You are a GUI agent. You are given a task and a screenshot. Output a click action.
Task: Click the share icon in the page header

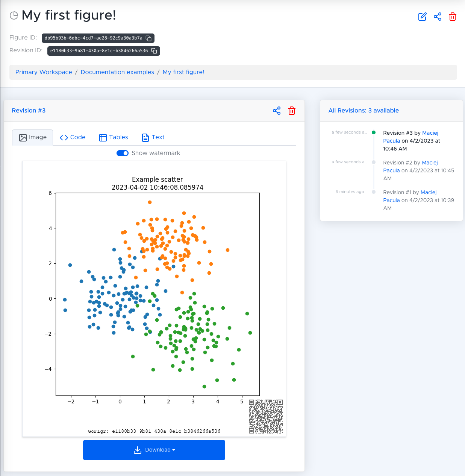click(438, 17)
